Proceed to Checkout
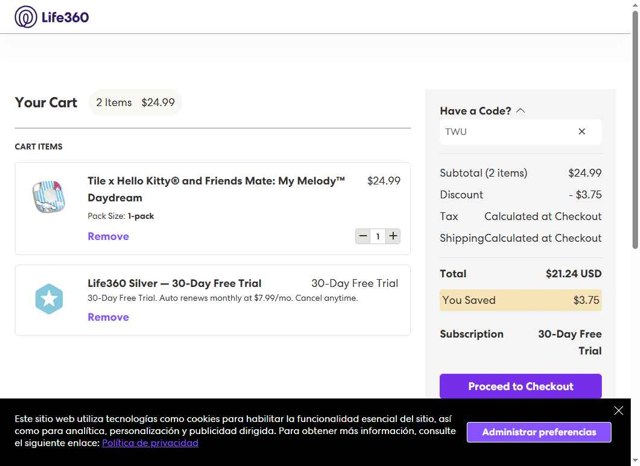This screenshot has height=466, width=640. [x=520, y=386]
